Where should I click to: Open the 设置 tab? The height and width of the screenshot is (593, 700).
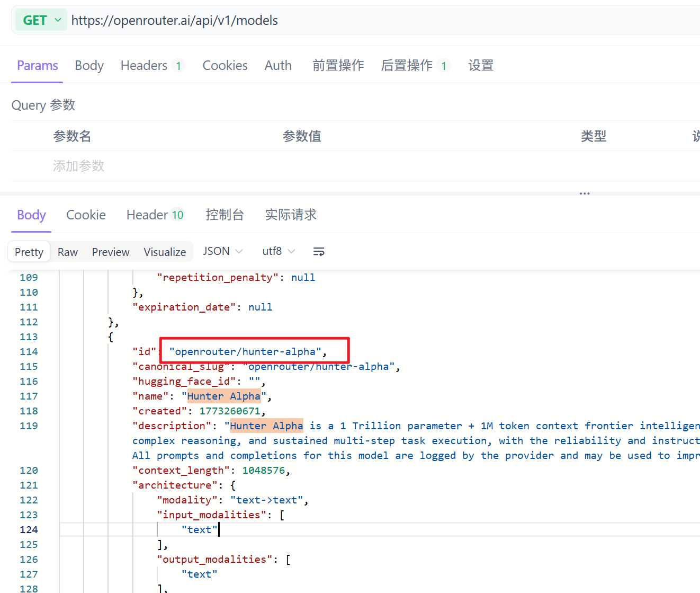pyautogui.click(x=481, y=66)
